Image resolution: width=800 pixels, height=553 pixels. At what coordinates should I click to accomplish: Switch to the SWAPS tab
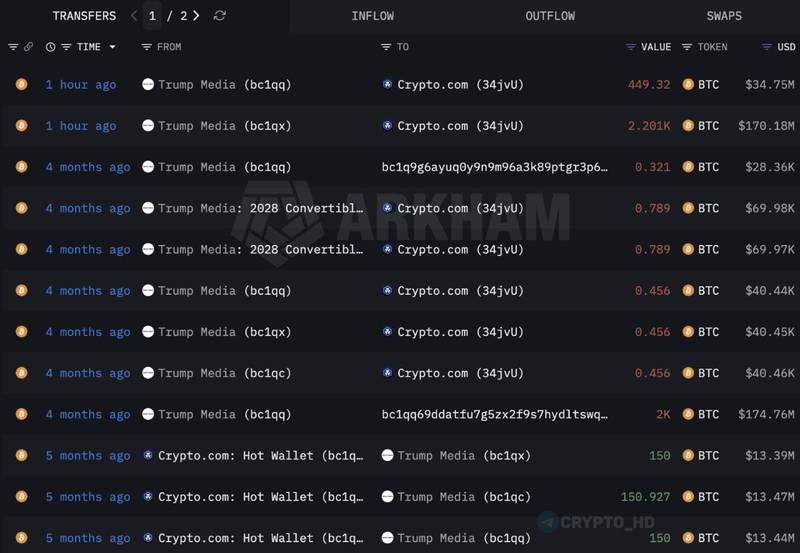click(x=724, y=16)
